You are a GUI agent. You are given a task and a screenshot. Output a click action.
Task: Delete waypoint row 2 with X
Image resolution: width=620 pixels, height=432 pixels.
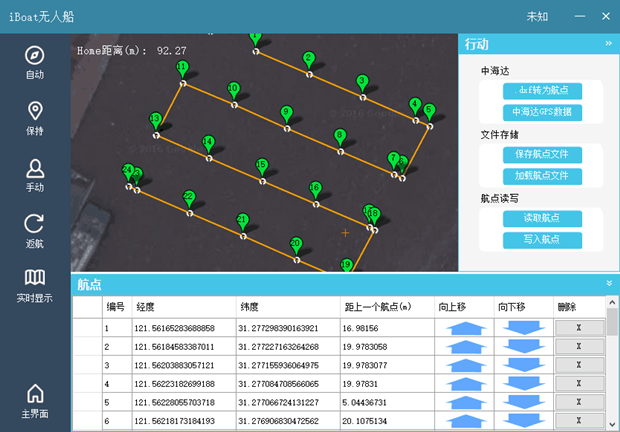pos(580,347)
